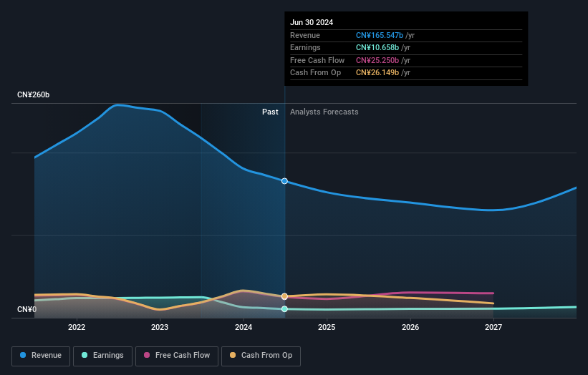The height and width of the screenshot is (375, 588).
Task: Click the Earnings row label in tooltip
Action: 305,47
